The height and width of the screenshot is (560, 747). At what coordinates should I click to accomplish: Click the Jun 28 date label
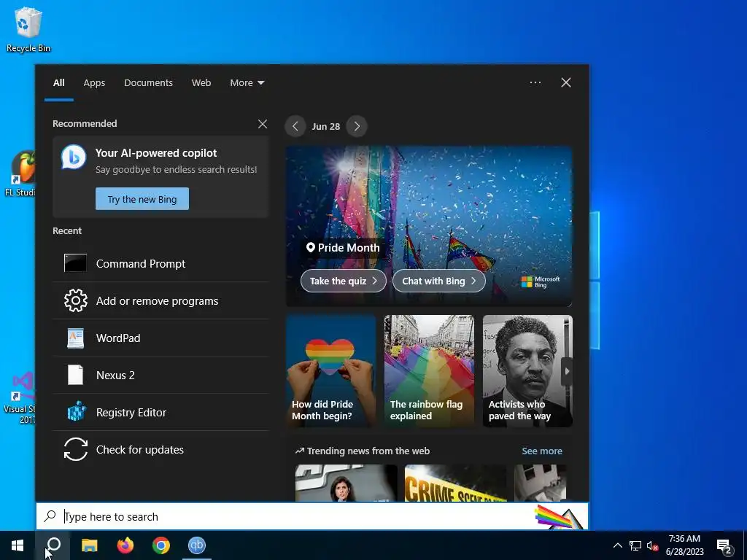coord(326,127)
